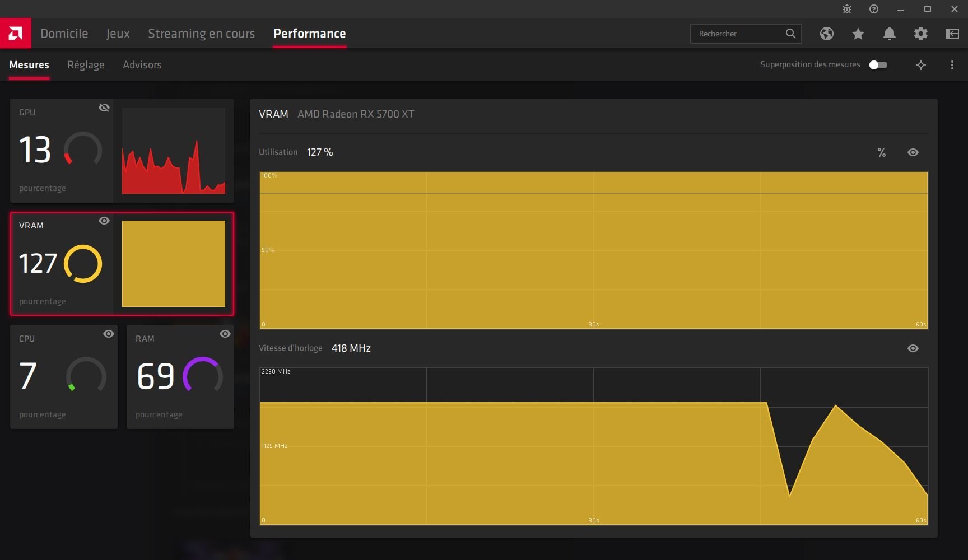Open favorites star icon
Image resolution: width=968 pixels, height=560 pixels.
(858, 34)
